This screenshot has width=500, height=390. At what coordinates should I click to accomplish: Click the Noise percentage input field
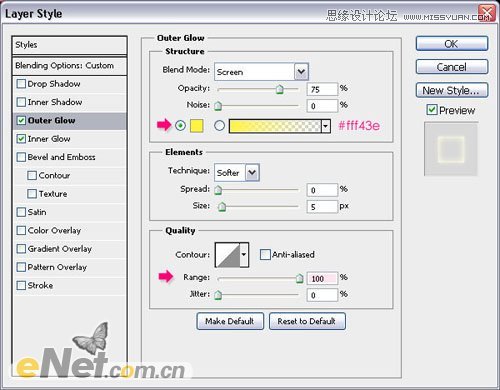coord(322,106)
